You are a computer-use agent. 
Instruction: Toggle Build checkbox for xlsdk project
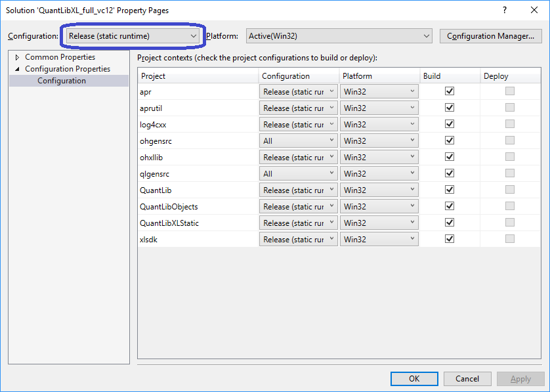(x=450, y=239)
